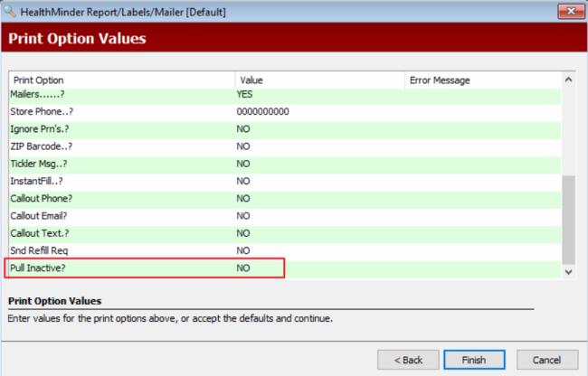
Task: Click the Print Option column header
Action: 122,80
